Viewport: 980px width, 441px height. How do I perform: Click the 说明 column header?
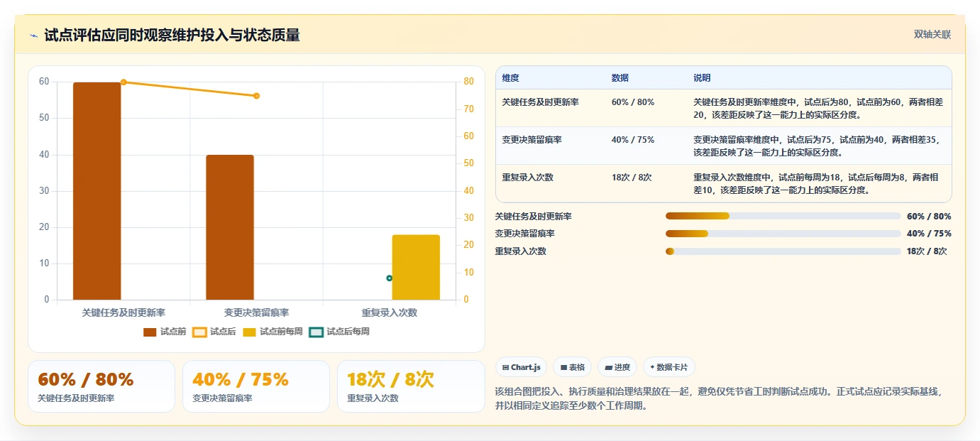(702, 78)
